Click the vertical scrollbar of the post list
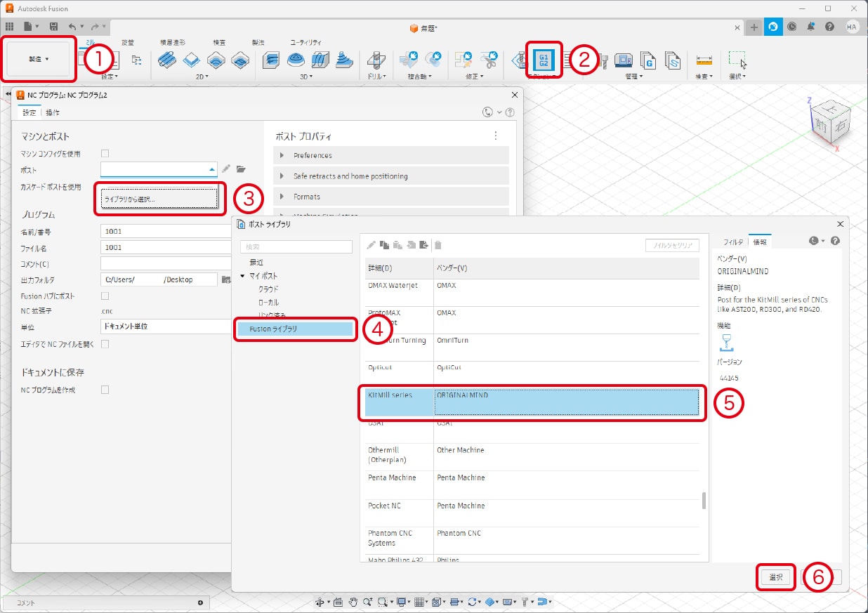The height and width of the screenshot is (613, 868). click(x=704, y=500)
